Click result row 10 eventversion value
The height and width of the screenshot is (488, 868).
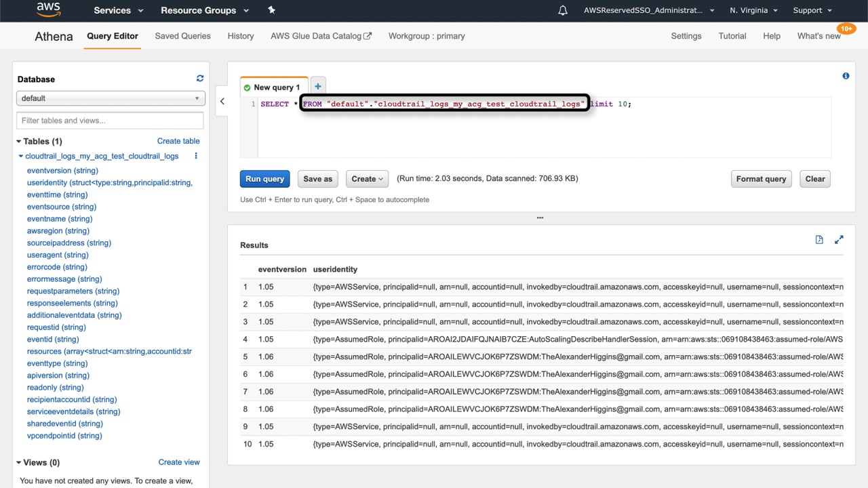[266, 444]
